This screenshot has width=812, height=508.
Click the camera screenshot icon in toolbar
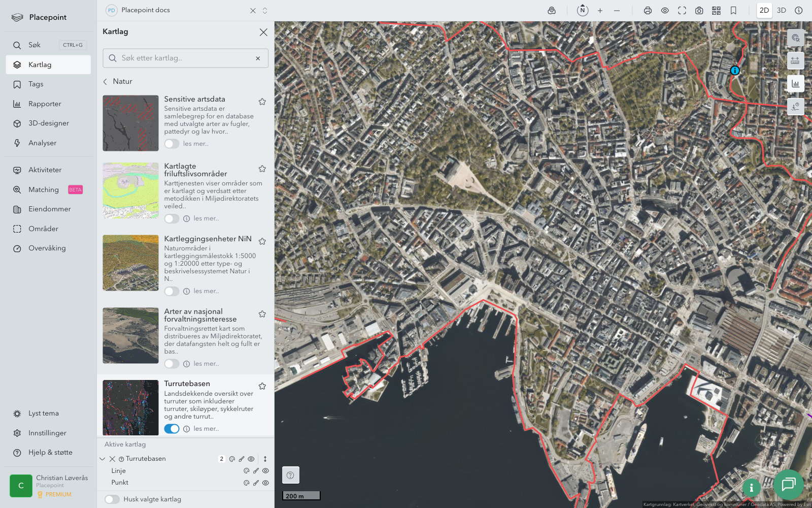coord(699,11)
